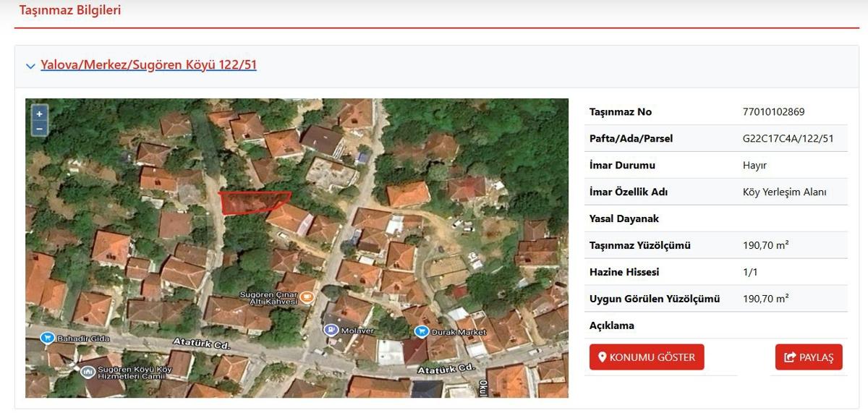Click the Hazine Hissesi value 1/1
Viewport: 868px width, 413px height.
pyautogui.click(x=751, y=273)
